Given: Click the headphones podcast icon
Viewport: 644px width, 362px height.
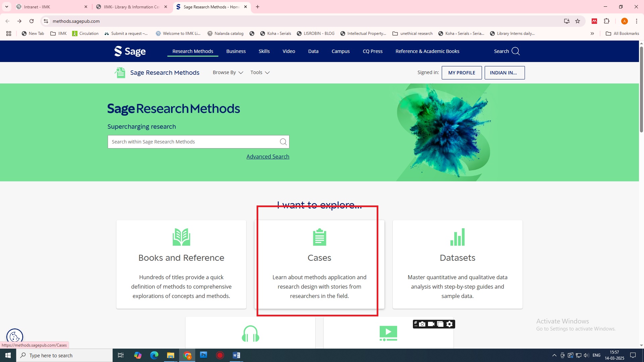Looking at the screenshot, I should [x=250, y=334].
